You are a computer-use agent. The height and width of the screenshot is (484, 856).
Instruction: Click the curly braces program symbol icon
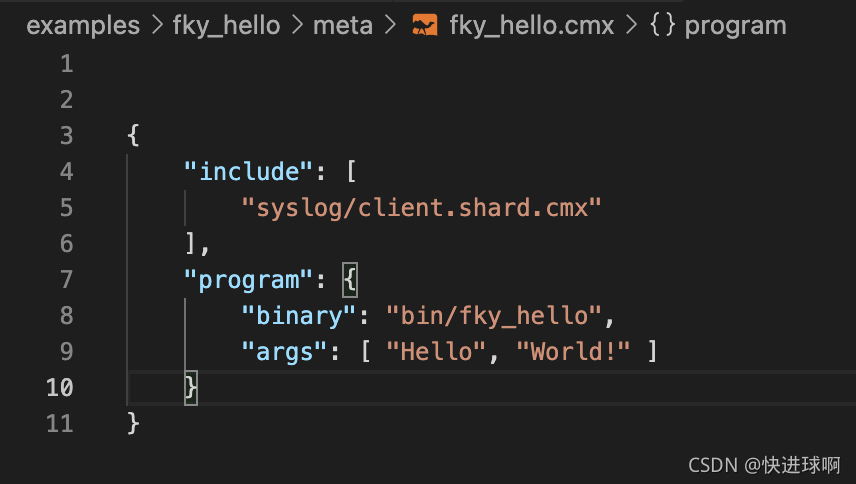click(x=663, y=25)
